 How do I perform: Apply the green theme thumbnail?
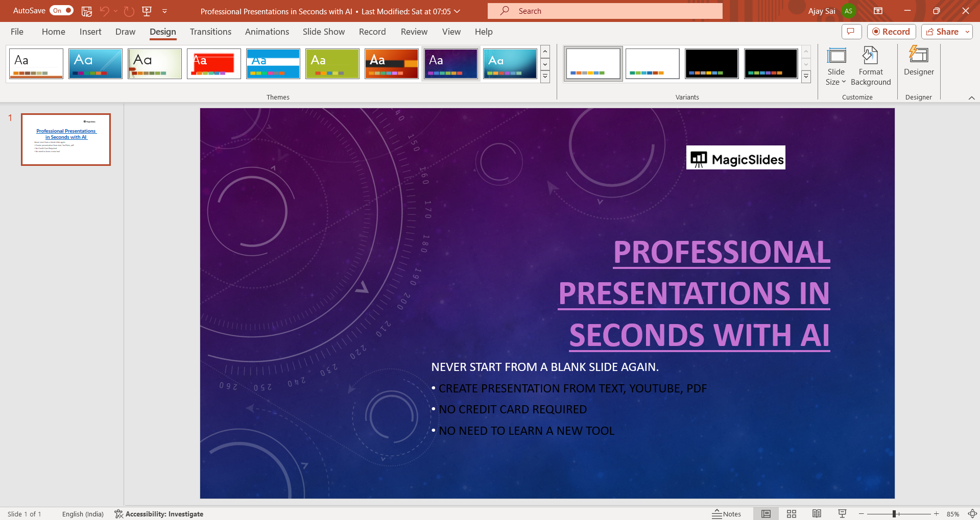click(x=332, y=64)
